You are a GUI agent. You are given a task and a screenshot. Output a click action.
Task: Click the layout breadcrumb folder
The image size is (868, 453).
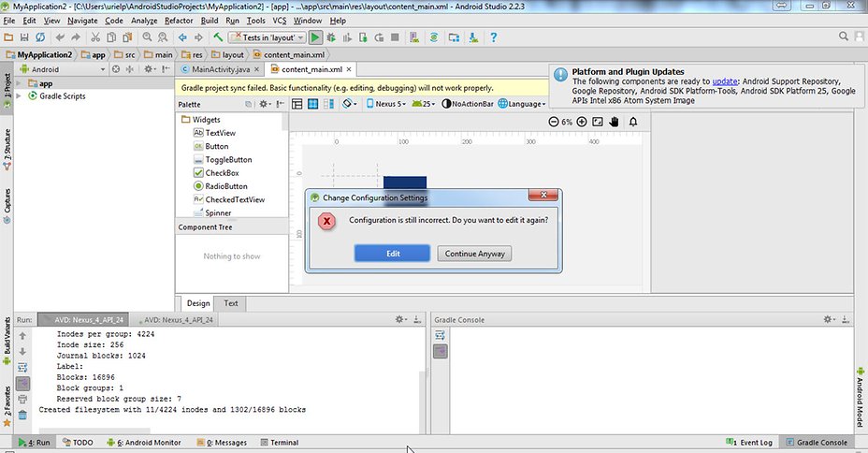point(227,55)
